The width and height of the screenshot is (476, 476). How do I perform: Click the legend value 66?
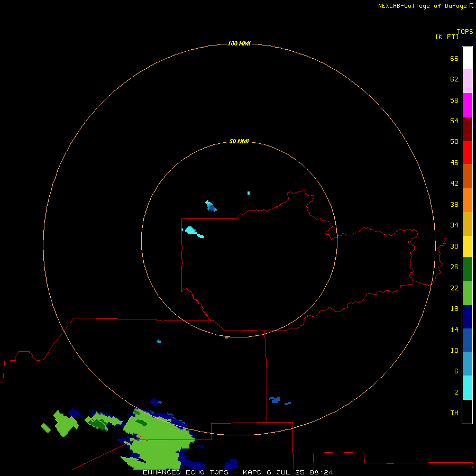[x=454, y=58]
